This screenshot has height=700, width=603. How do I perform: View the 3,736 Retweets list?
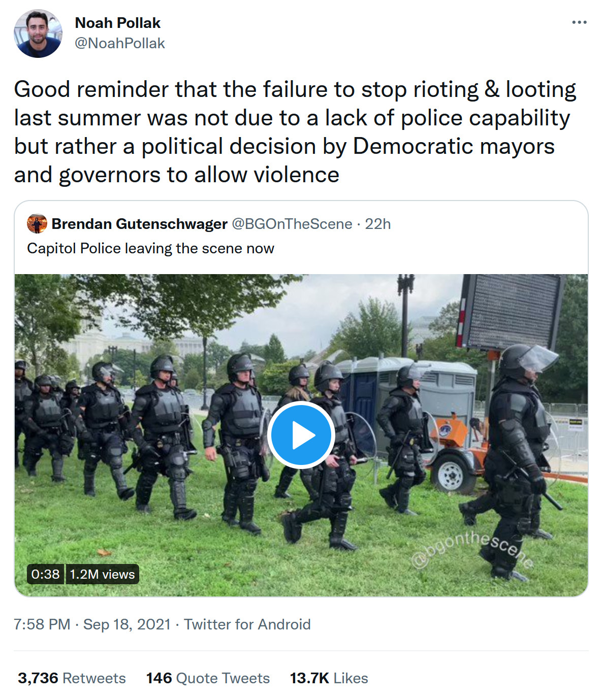click(x=72, y=678)
